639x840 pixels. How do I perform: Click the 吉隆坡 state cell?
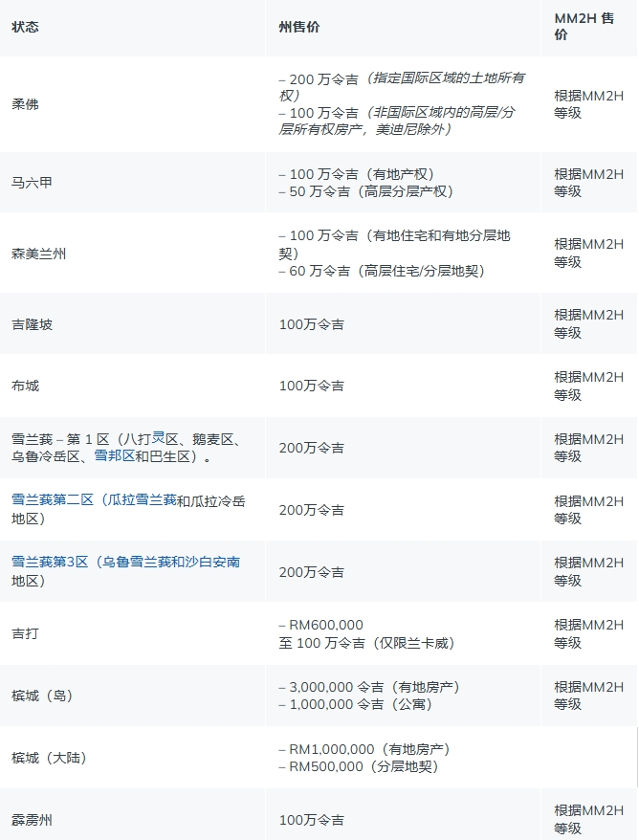(33, 324)
